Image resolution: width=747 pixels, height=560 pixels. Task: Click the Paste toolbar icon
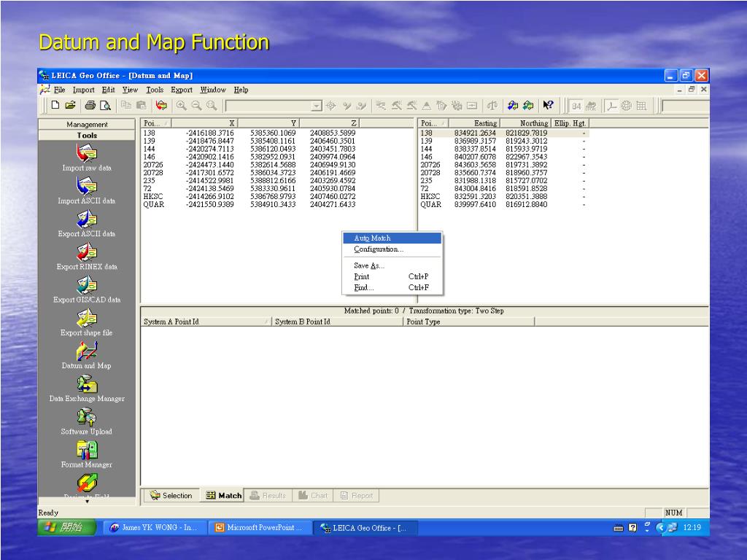(x=141, y=105)
